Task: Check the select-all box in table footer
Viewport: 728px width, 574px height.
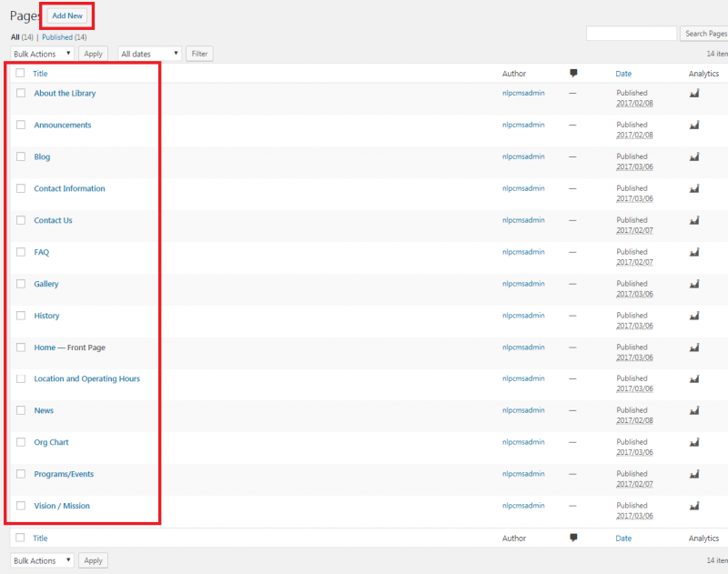Action: pyautogui.click(x=20, y=538)
